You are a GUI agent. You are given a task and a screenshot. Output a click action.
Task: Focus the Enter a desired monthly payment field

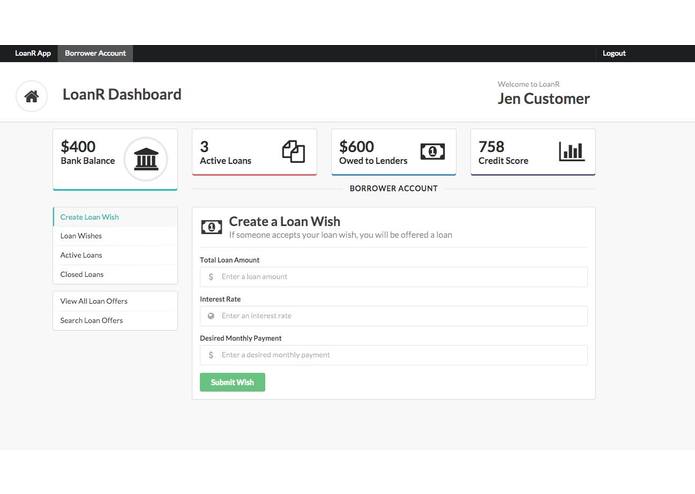point(394,355)
